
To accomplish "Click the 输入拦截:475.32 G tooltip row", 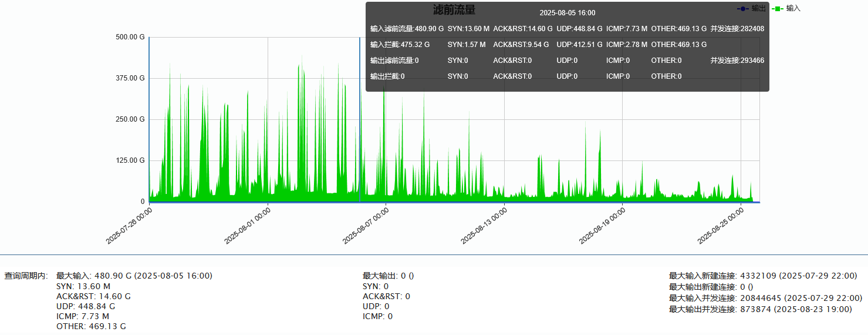I will pos(400,45).
